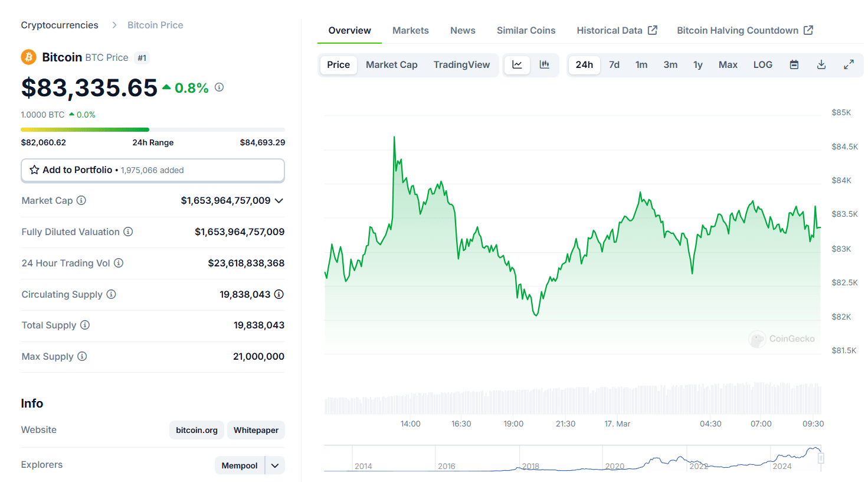Viewport: 868px width, 482px height.
Task: Click the $83,335.65 price text
Action: tap(89, 88)
